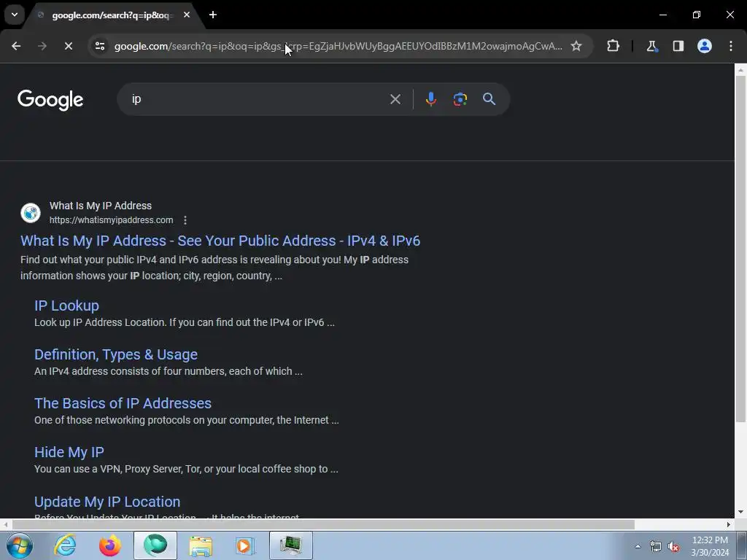Select the google.com/search tab
Screen dimensions: 747x560
point(112,15)
